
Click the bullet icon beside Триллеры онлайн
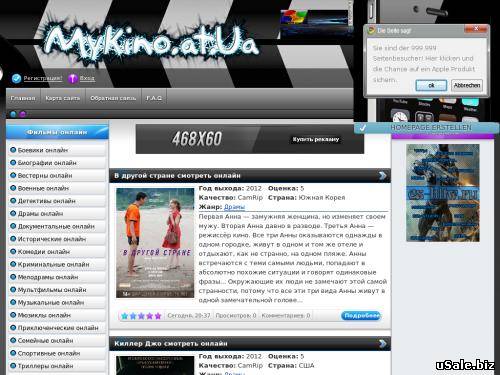(13, 366)
